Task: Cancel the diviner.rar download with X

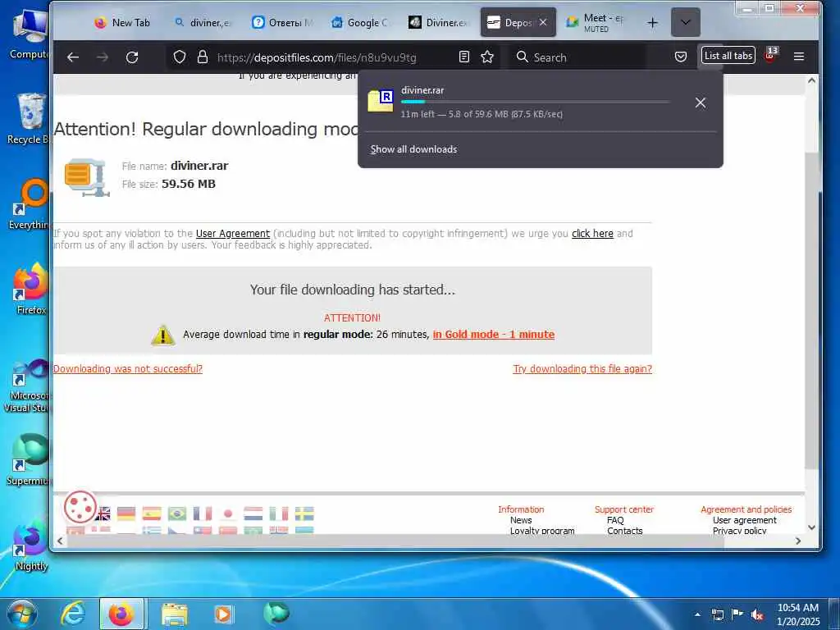Action: coord(701,103)
